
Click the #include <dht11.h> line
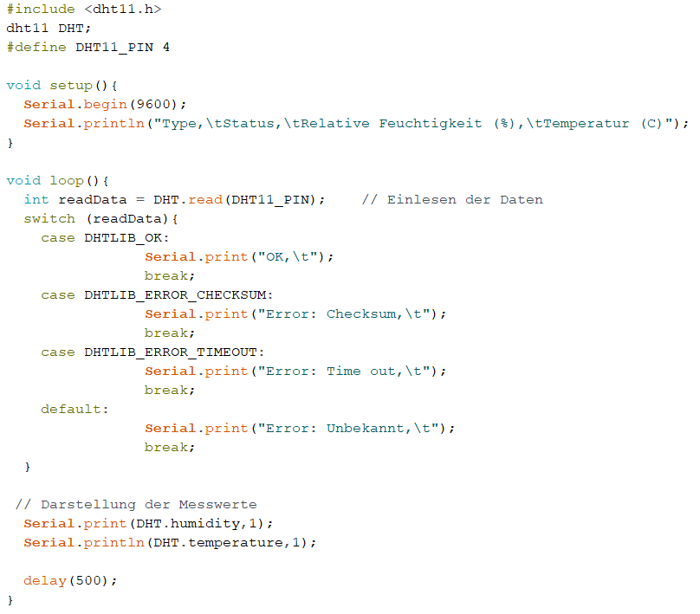coord(83,9)
